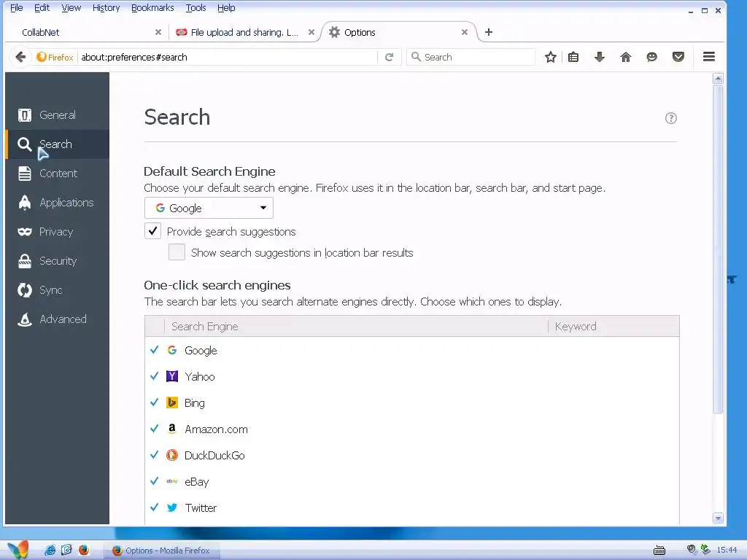This screenshot has width=747, height=560.
Task: Click the Firefox identity icon in address bar
Action: point(55,57)
